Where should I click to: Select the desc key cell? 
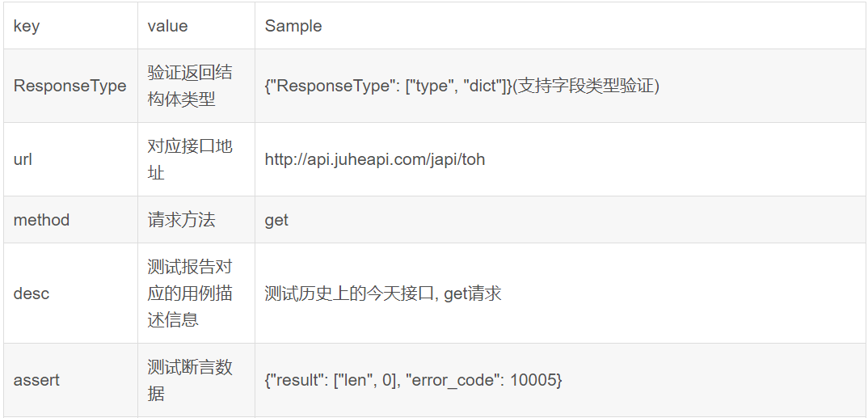32,293
